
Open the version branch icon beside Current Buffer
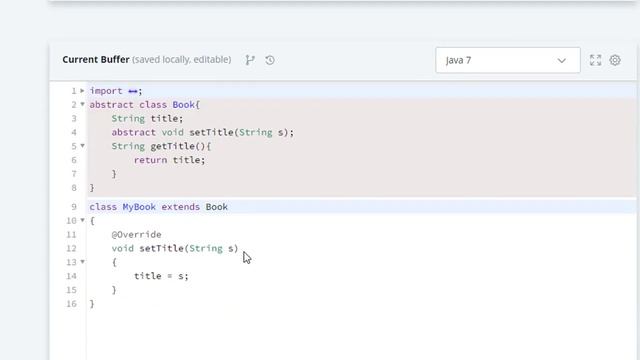click(x=250, y=60)
